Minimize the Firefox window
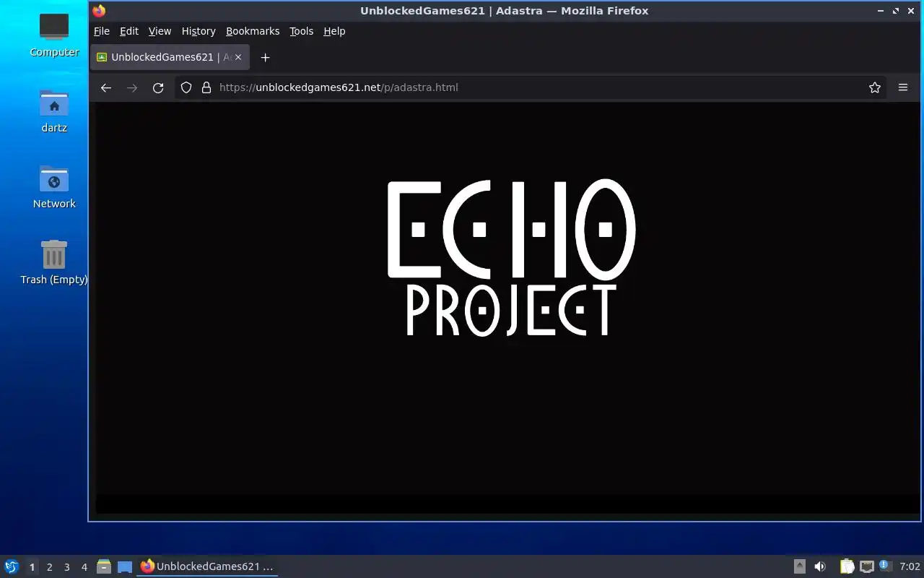 (881, 11)
